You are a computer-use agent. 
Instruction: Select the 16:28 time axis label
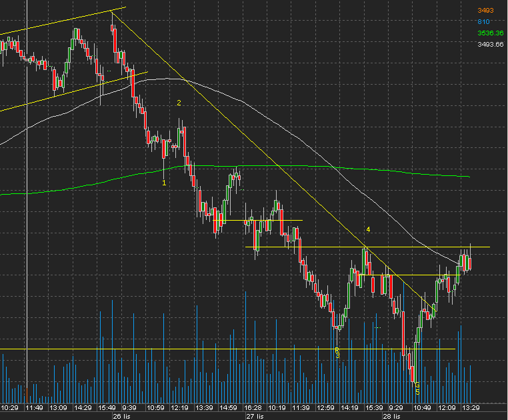pos(251,407)
